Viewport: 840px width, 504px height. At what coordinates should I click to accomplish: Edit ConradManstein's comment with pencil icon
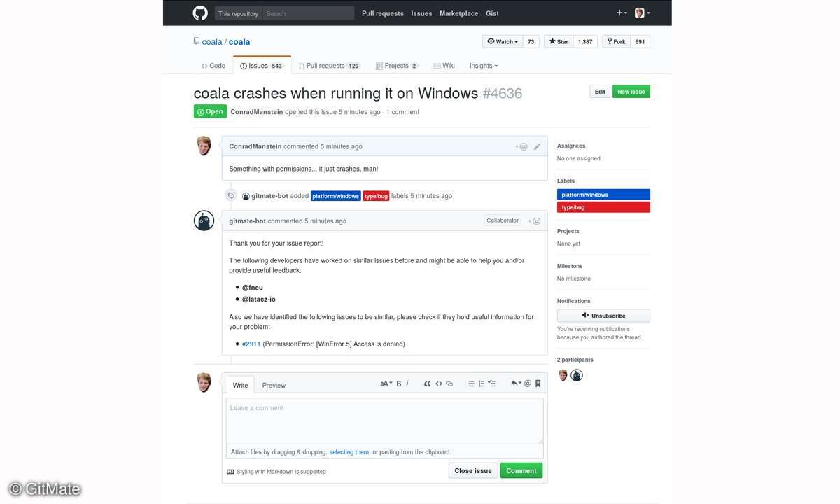click(537, 147)
